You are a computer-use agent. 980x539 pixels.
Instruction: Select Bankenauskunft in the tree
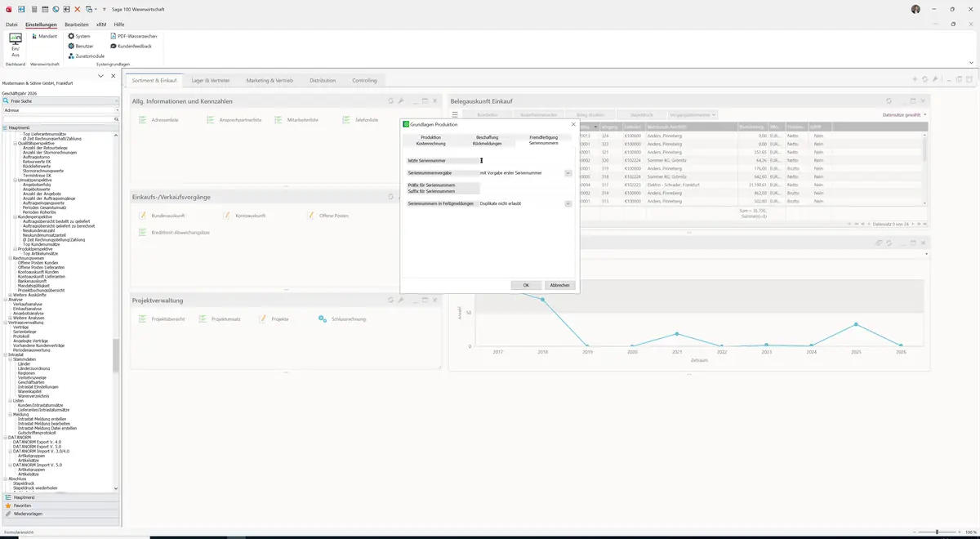pyautogui.click(x=33, y=280)
